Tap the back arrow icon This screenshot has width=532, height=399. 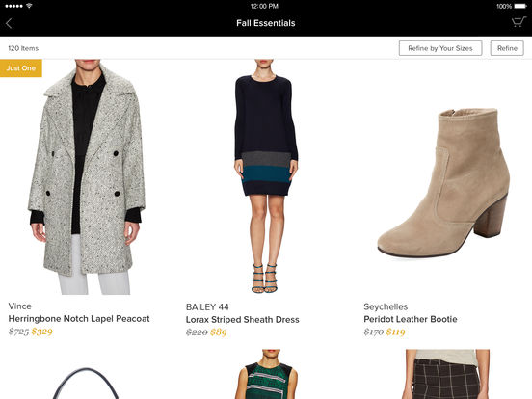click(x=9, y=23)
